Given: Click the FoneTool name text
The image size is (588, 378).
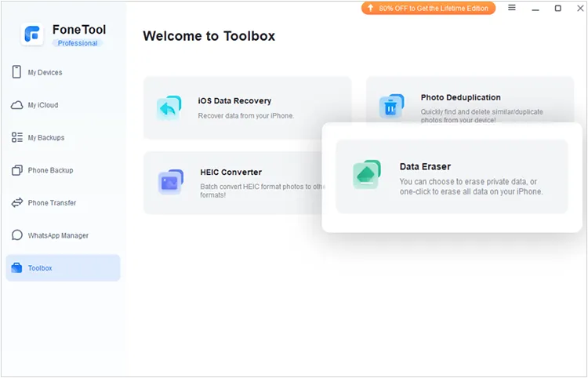Looking at the screenshot, I should coord(79,29).
